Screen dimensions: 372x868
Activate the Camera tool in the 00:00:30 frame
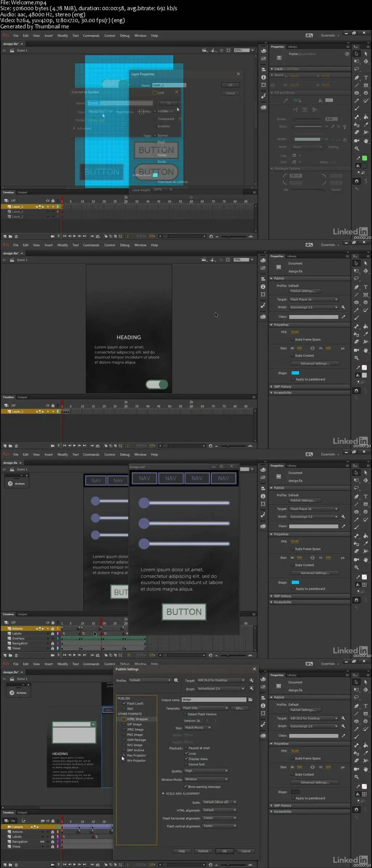[x=357, y=350]
